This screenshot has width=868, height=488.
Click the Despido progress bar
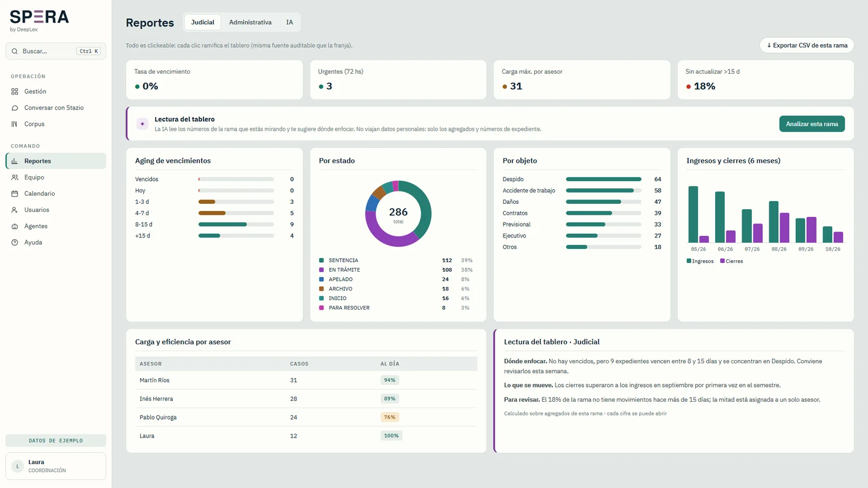[x=603, y=179]
